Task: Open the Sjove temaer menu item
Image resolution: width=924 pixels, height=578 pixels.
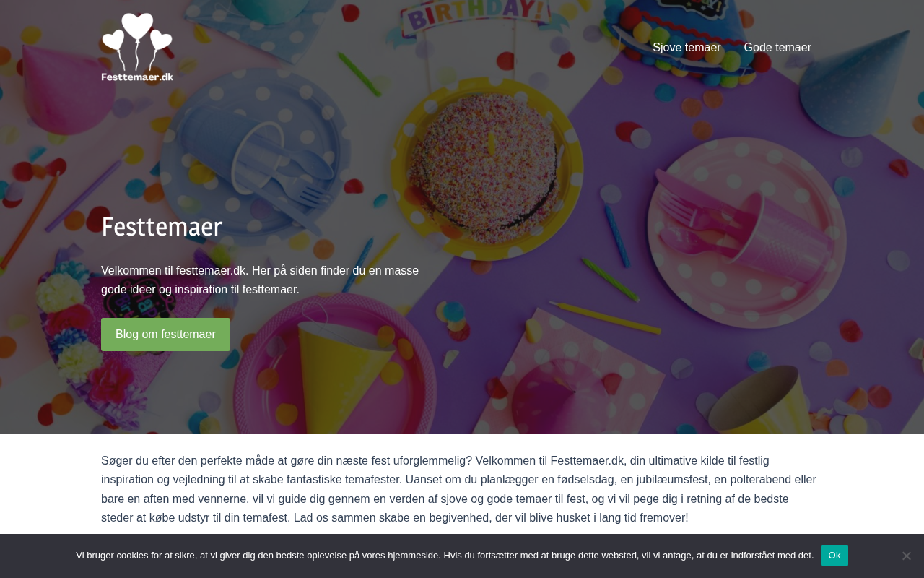Action: pos(687,48)
